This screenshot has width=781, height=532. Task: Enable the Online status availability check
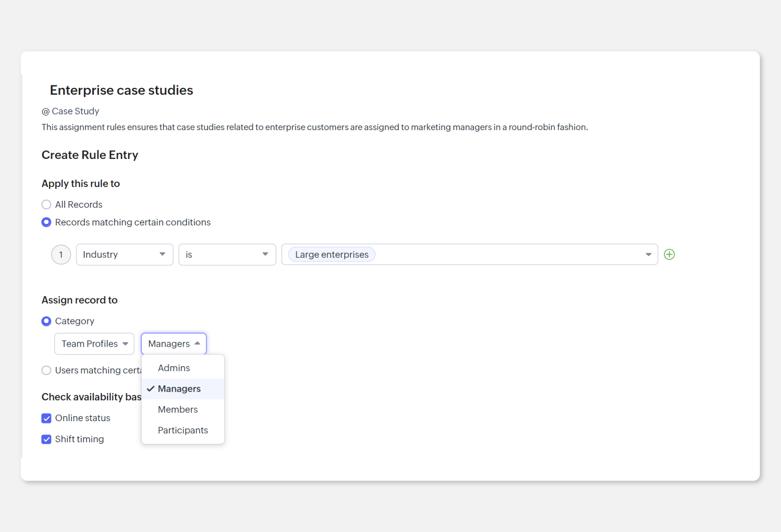pos(47,417)
